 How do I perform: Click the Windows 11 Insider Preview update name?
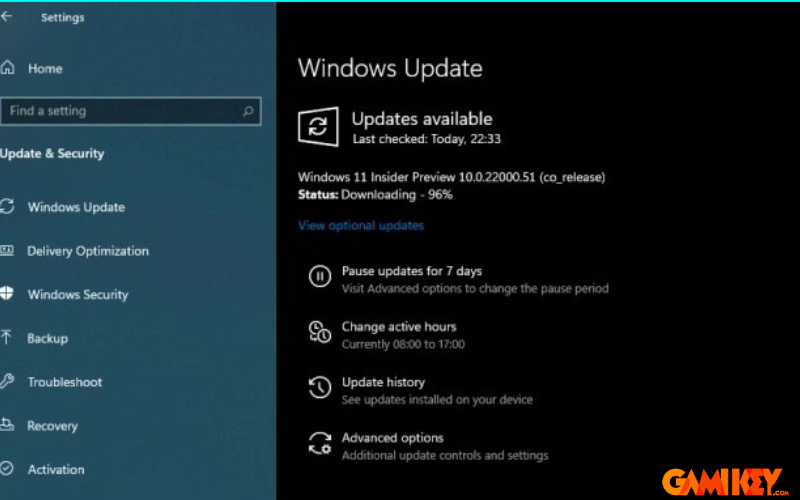[x=452, y=177]
